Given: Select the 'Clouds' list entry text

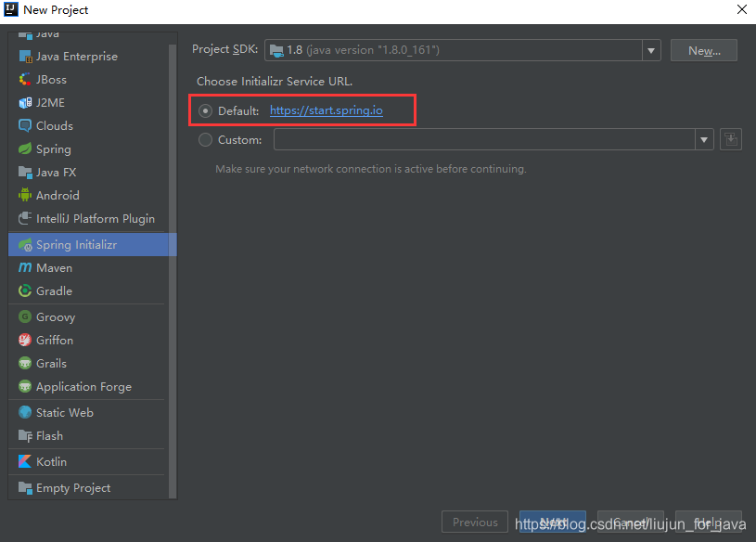Looking at the screenshot, I should coord(55,126).
